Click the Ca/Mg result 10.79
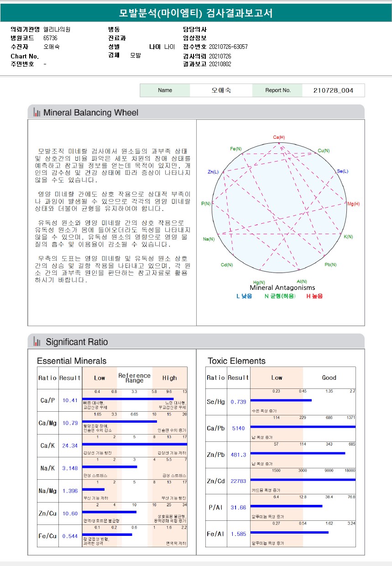Image resolution: width=392 pixels, height=566 pixels. click(x=70, y=423)
